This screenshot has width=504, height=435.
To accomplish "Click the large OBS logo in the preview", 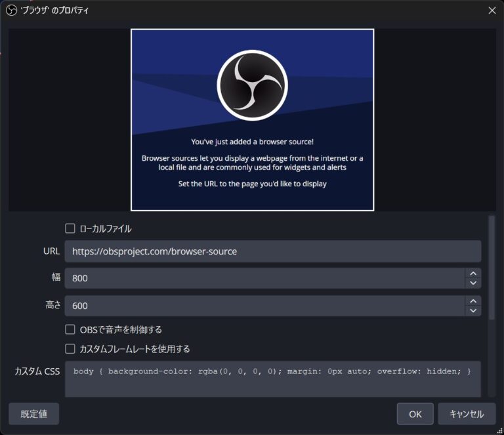I will click(x=252, y=86).
